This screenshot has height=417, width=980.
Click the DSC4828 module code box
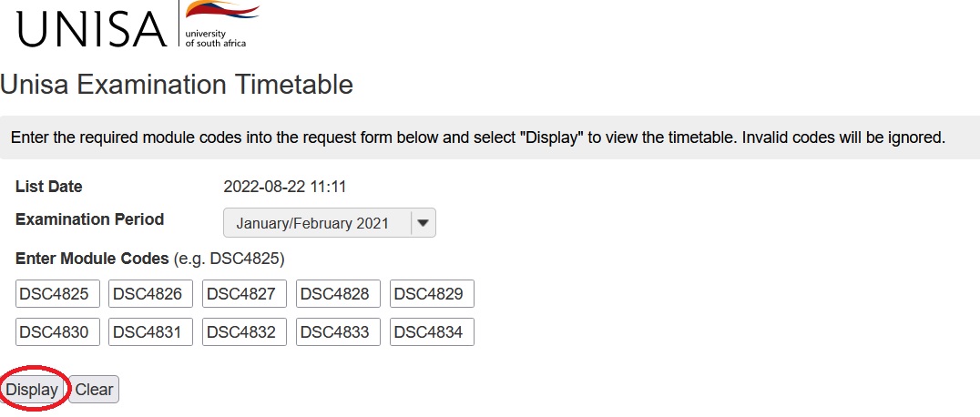[x=338, y=294]
